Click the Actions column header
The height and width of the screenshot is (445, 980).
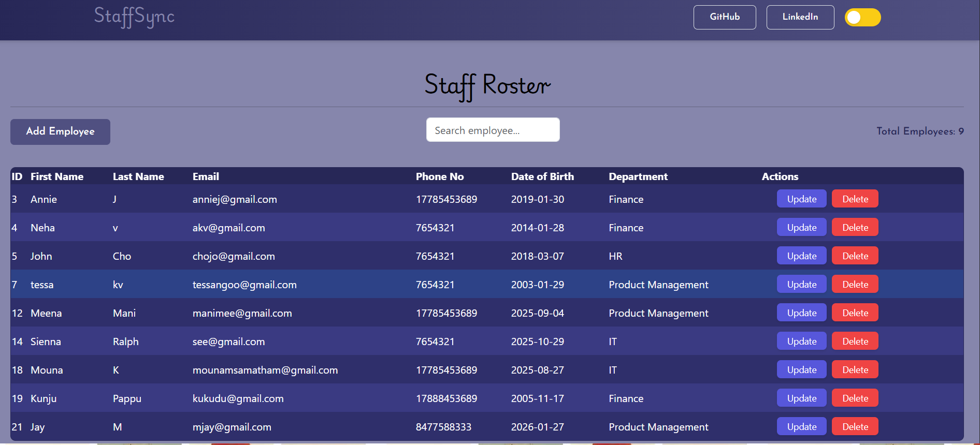coord(780,176)
